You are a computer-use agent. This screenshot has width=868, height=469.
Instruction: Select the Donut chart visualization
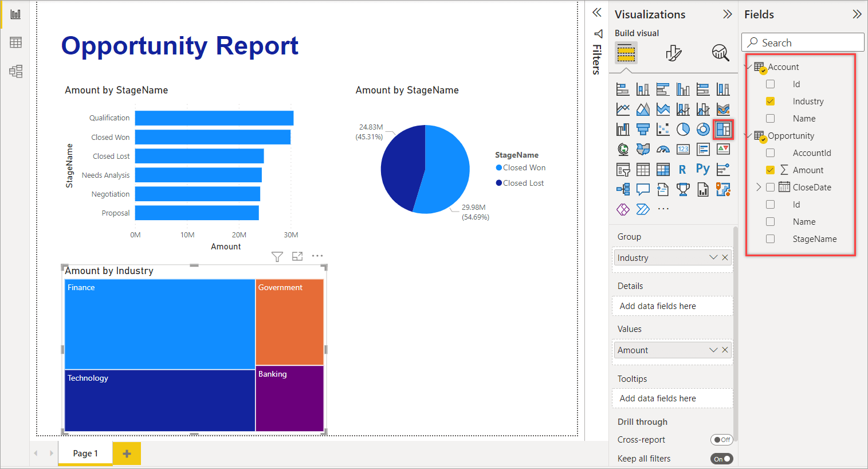703,129
